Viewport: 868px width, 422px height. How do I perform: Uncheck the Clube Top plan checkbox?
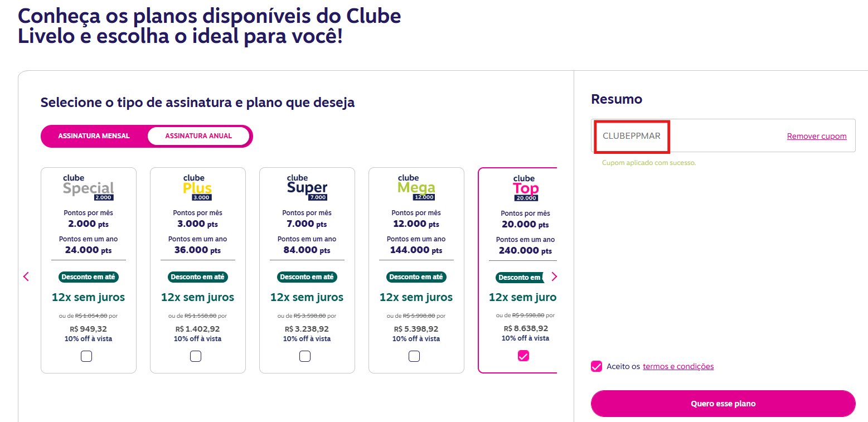(523, 356)
